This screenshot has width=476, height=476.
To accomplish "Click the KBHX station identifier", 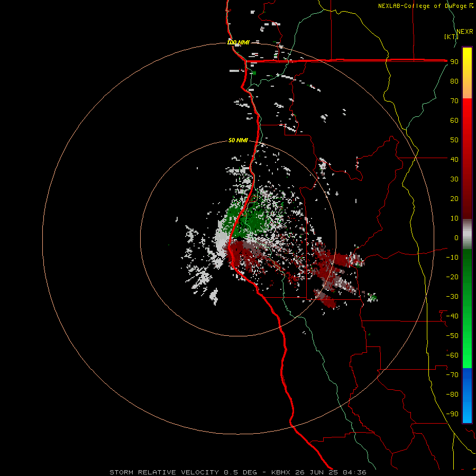I will click(281, 472).
